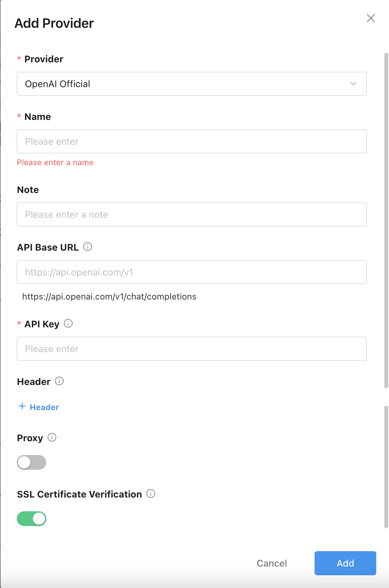Close the Add Provider dialog

tap(371, 18)
